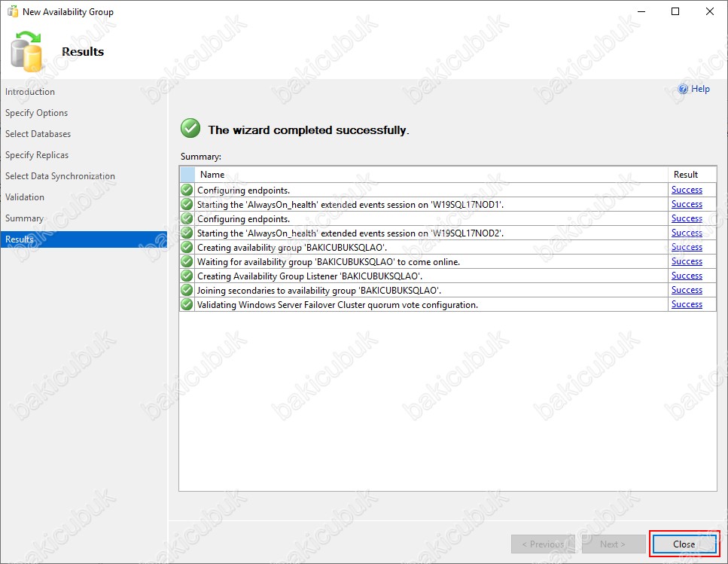Click the Result column header
The image size is (728, 564).
click(x=693, y=175)
